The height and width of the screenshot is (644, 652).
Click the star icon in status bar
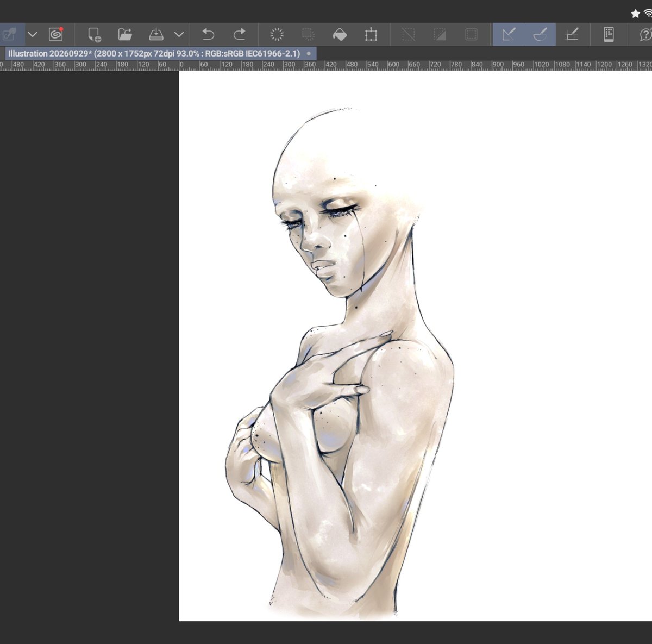[635, 14]
